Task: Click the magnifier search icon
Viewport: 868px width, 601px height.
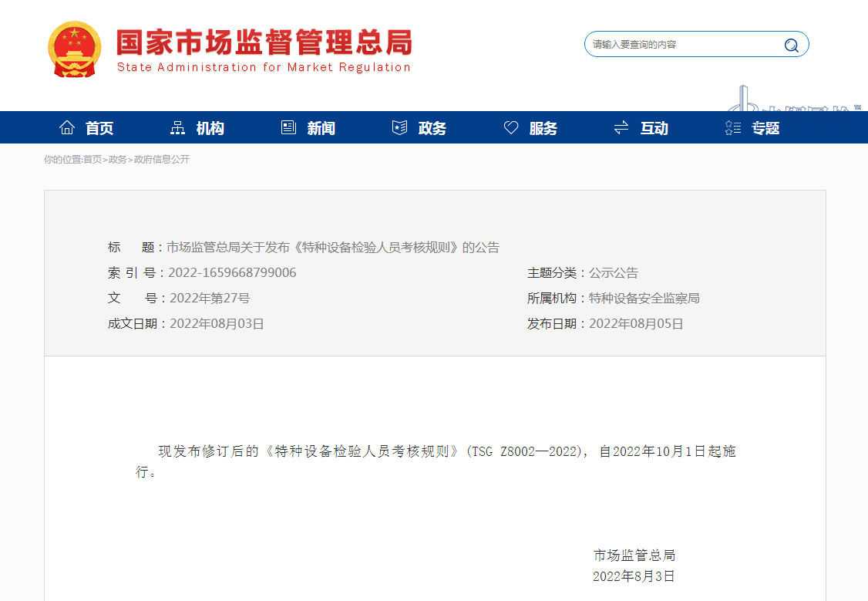Action: (x=791, y=45)
